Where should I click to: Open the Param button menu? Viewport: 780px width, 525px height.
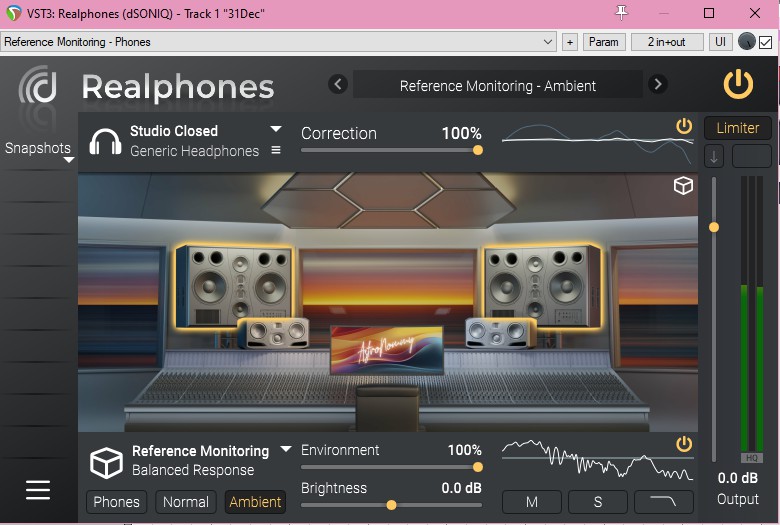pyautogui.click(x=603, y=42)
